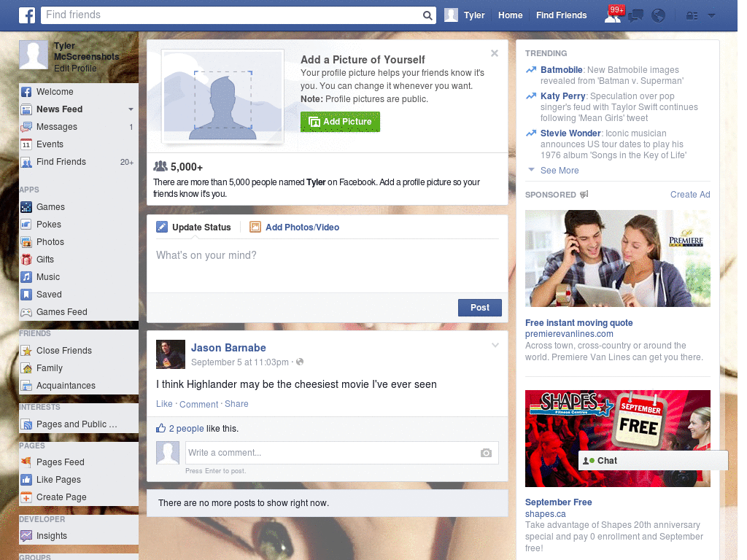The width and height of the screenshot is (747, 560).
Task: Open Photos in the sidebar
Action: tap(79, 242)
